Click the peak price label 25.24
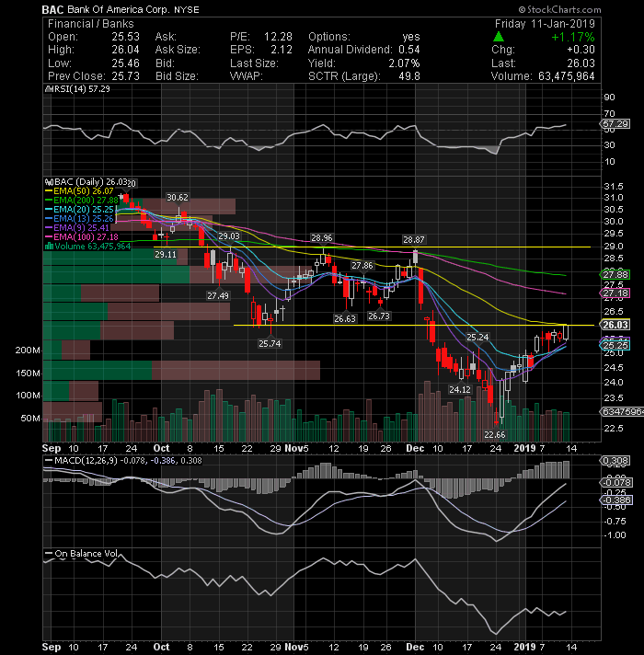This screenshot has height=655, width=644. 477,337
